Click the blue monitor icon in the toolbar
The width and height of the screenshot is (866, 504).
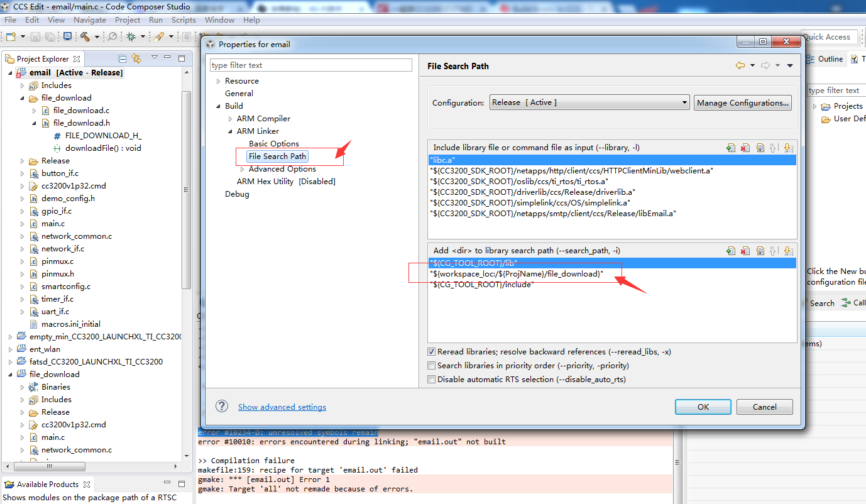pos(67,37)
